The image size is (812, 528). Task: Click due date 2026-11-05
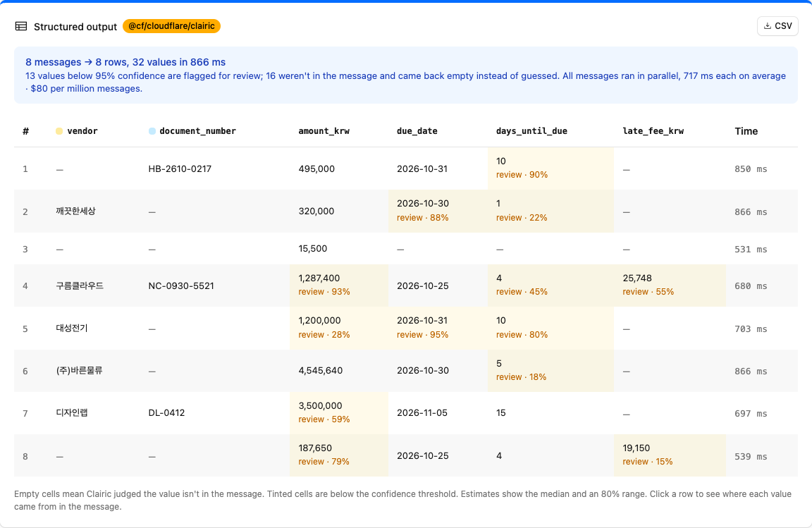click(423, 413)
